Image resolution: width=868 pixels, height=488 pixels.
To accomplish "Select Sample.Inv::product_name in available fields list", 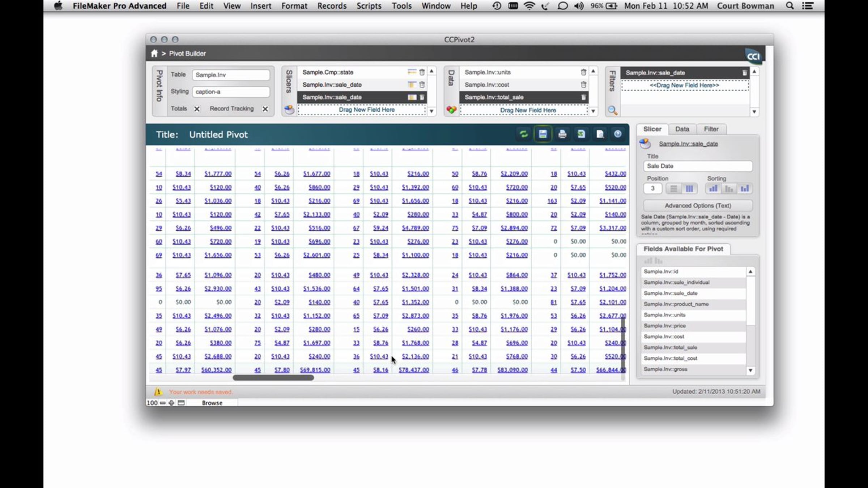I will (693, 304).
